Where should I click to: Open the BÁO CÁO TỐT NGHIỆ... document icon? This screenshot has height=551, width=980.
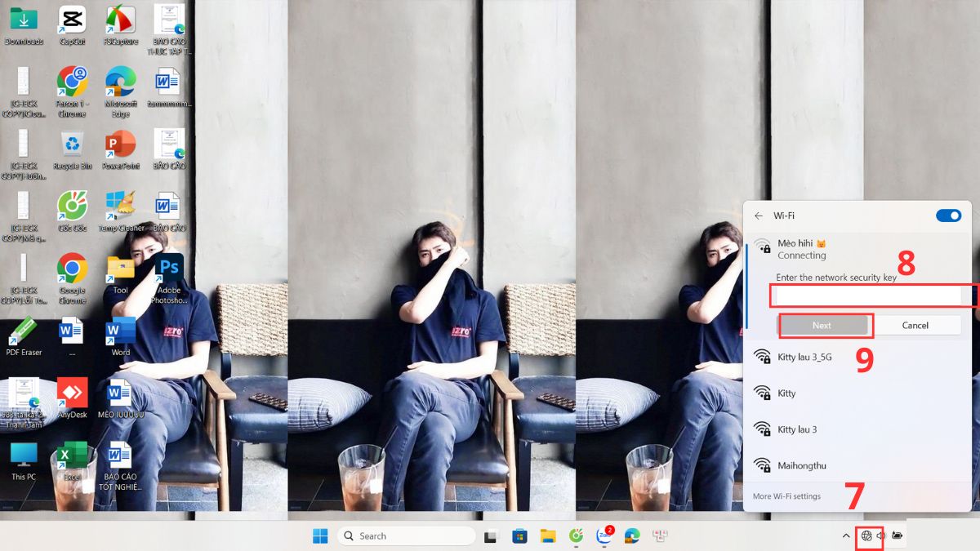(x=120, y=466)
